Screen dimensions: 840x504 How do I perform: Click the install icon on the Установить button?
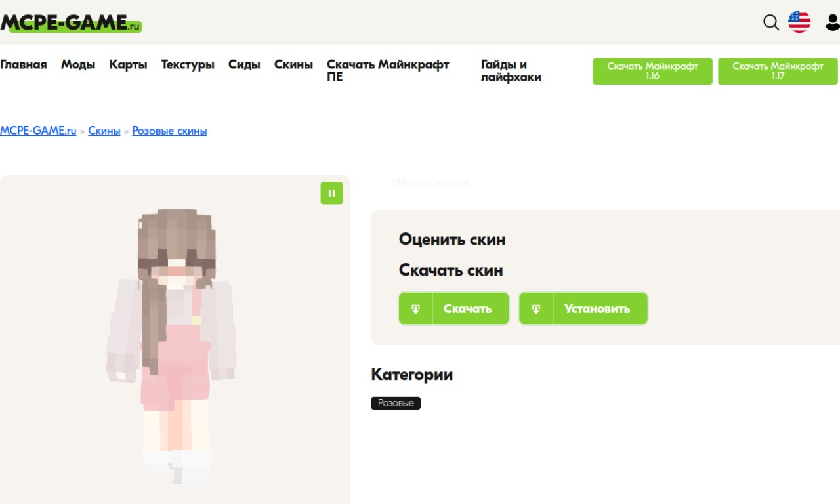click(x=536, y=308)
